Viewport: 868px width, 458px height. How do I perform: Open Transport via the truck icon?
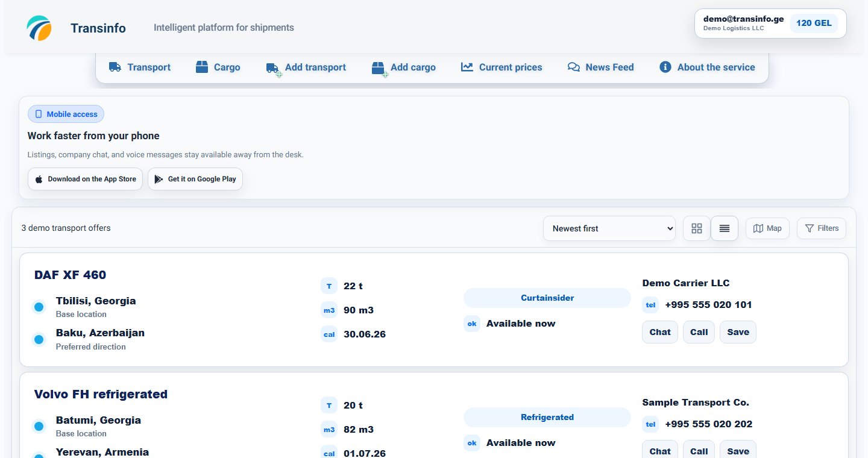point(115,67)
